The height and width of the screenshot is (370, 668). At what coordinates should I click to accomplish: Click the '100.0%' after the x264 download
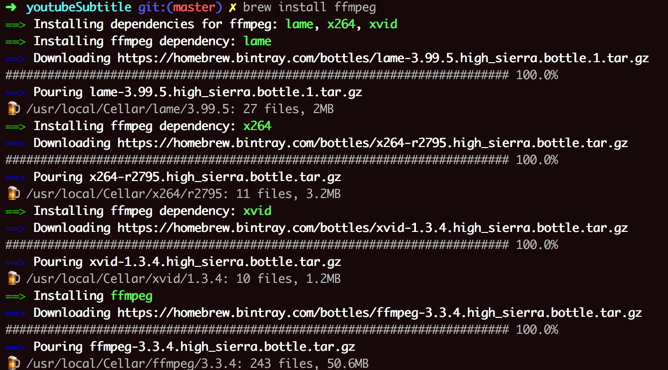pyautogui.click(x=537, y=160)
